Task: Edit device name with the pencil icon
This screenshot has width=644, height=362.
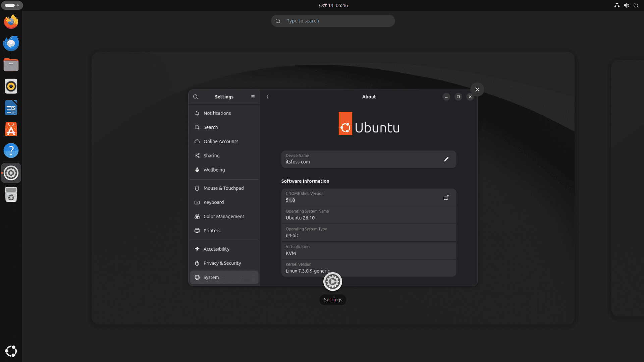Action: (446, 159)
